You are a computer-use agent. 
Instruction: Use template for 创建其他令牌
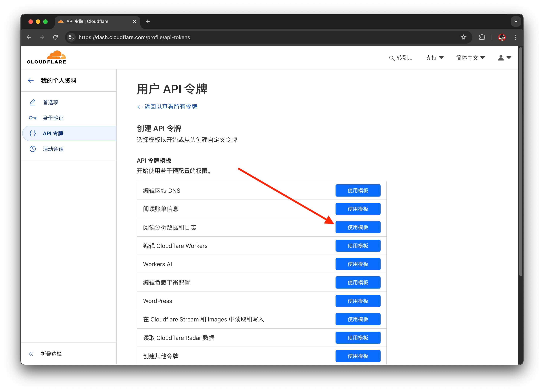[358, 356]
